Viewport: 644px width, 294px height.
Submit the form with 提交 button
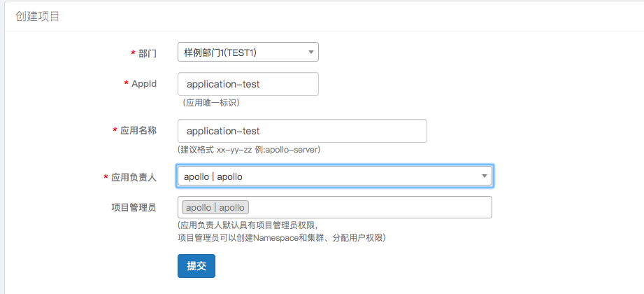pos(196,266)
